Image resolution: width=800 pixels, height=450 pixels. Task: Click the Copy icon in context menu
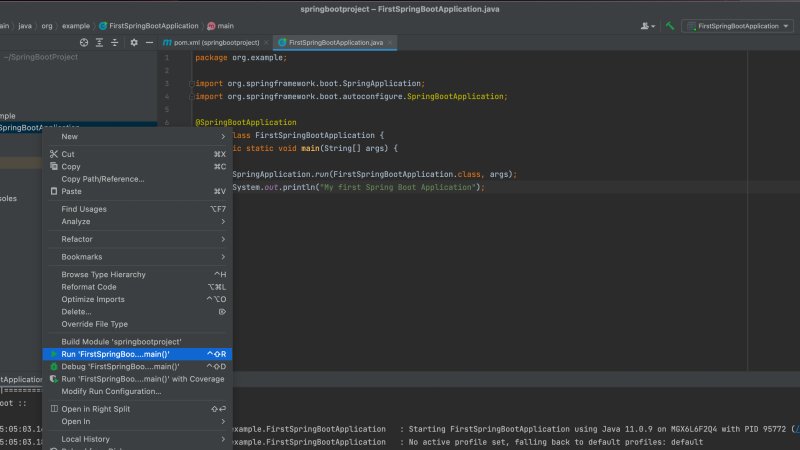(x=54, y=166)
